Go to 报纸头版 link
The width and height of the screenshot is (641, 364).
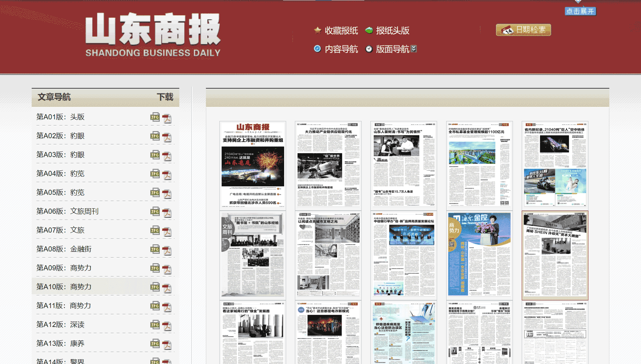[393, 30]
